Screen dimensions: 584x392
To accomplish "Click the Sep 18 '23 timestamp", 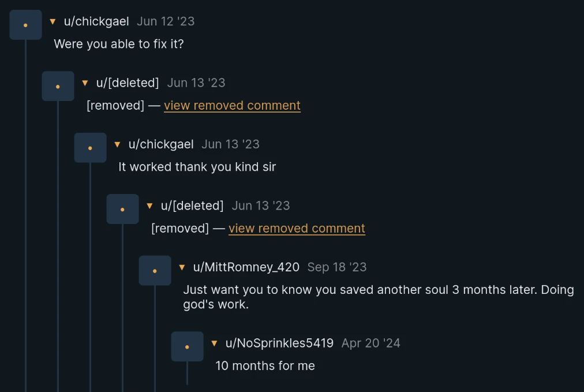I will (x=337, y=267).
